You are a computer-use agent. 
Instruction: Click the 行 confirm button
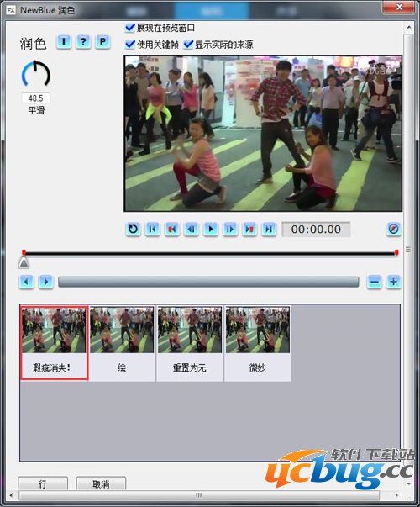pos(43,483)
